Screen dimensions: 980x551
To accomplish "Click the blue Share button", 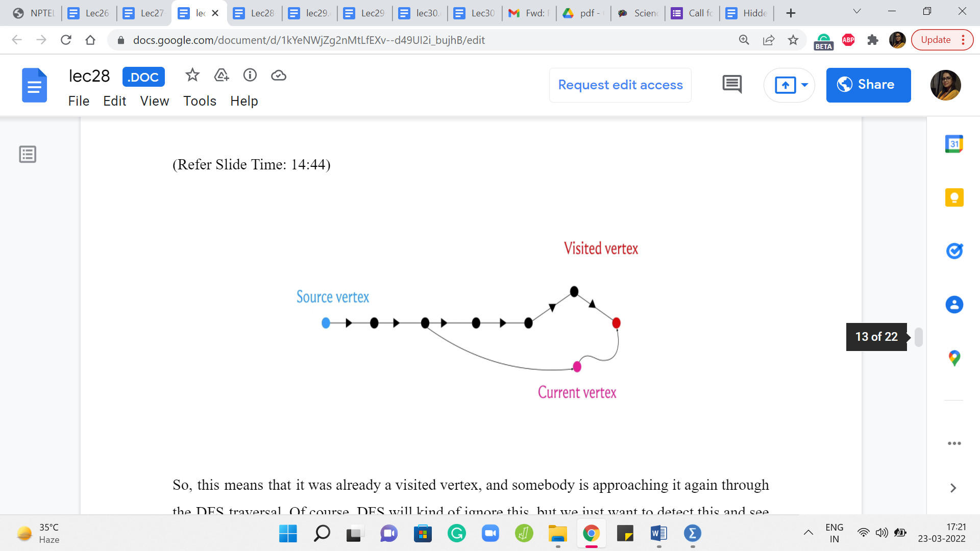I will pos(868,85).
